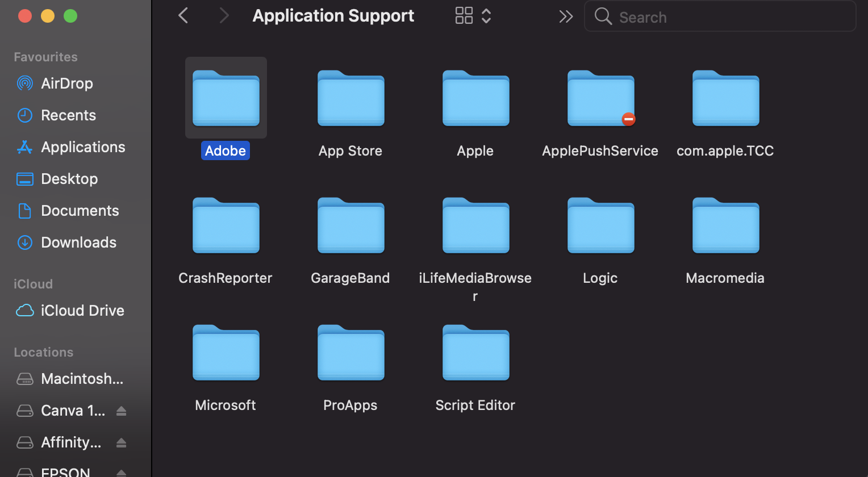Image resolution: width=868 pixels, height=477 pixels.
Task: Click the Logic folder name
Action: [x=600, y=278]
